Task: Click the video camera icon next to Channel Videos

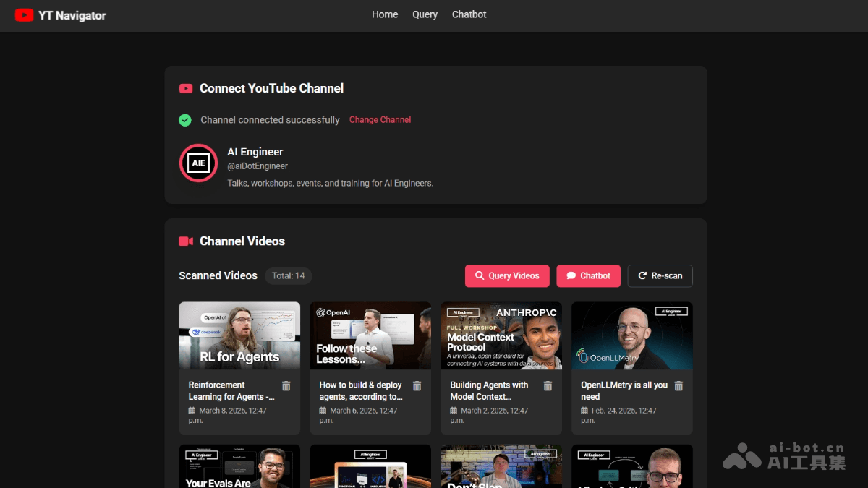Action: click(x=184, y=241)
